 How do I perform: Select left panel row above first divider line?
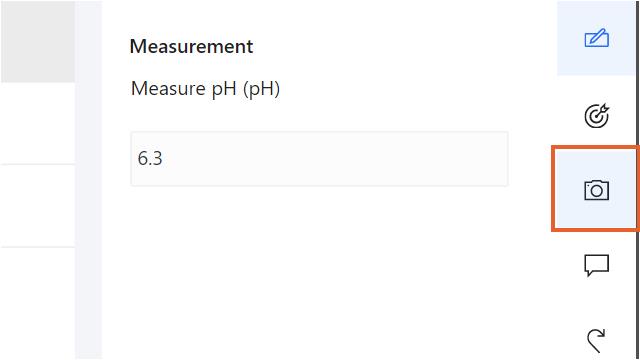(38, 123)
